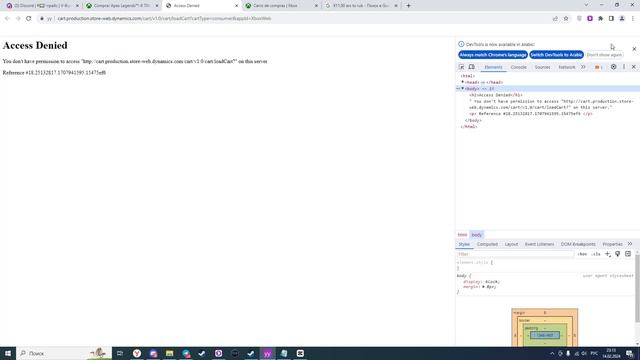
Task: Open the Chrome profile avatar
Action: pos(622,18)
